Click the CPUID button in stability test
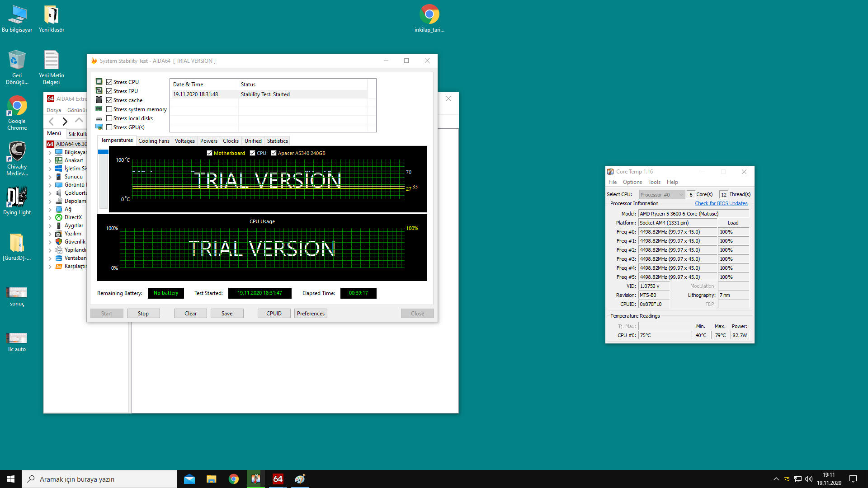868x488 pixels. 274,313
